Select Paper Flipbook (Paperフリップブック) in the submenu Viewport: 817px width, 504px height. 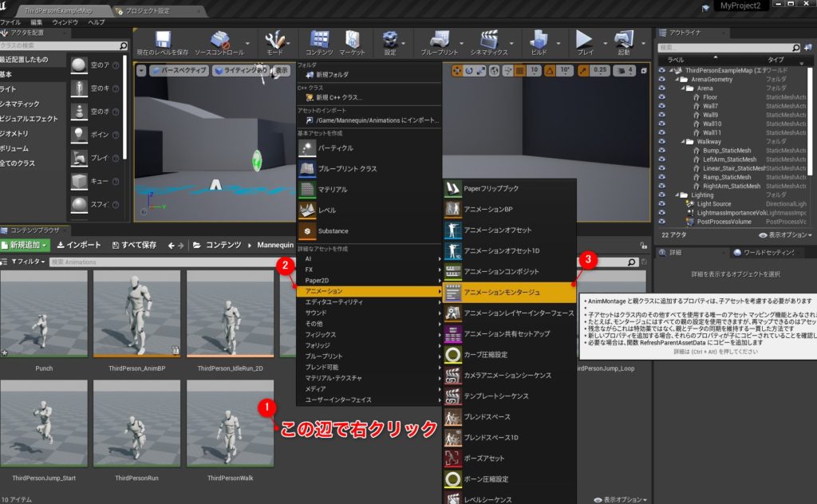(510, 188)
